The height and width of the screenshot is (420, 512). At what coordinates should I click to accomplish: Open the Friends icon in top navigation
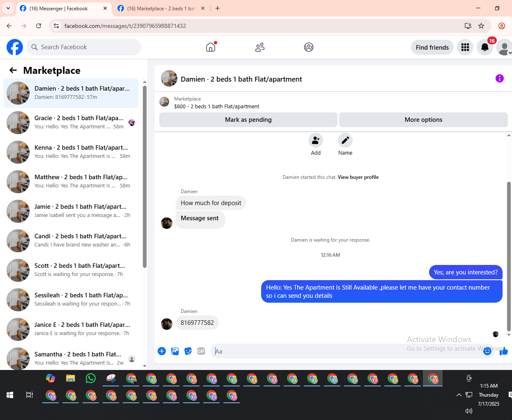[x=260, y=47]
